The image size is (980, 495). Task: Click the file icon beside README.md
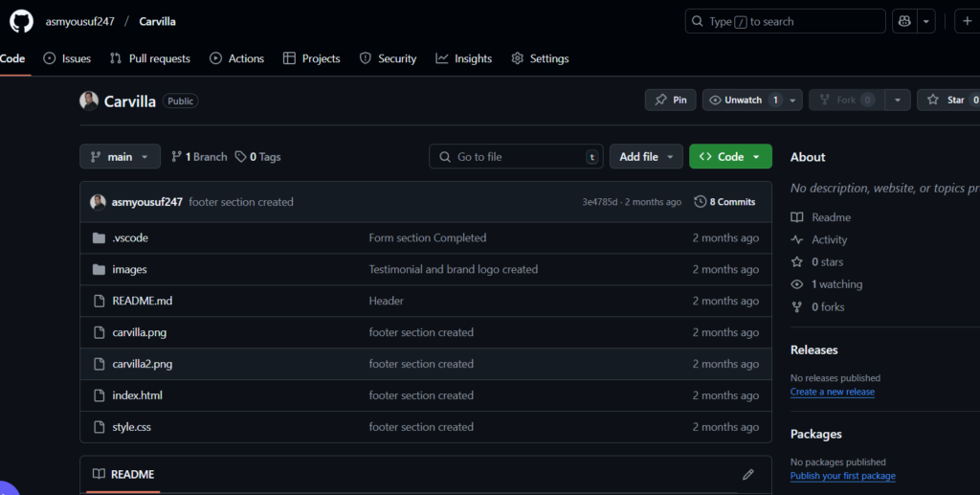99,301
